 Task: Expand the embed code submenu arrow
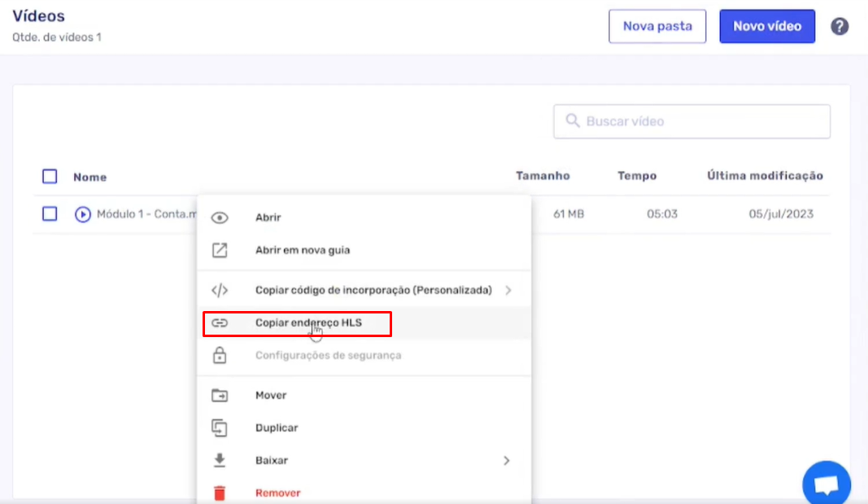pyautogui.click(x=508, y=291)
